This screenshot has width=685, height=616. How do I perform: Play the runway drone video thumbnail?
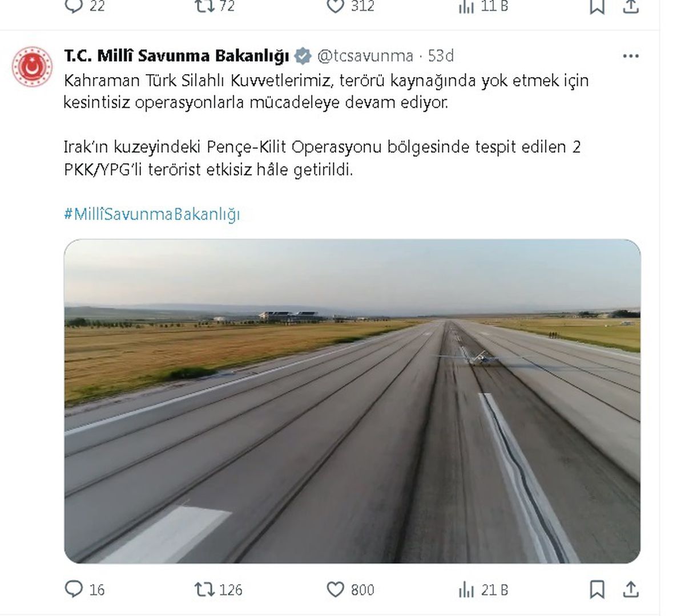coord(352,401)
